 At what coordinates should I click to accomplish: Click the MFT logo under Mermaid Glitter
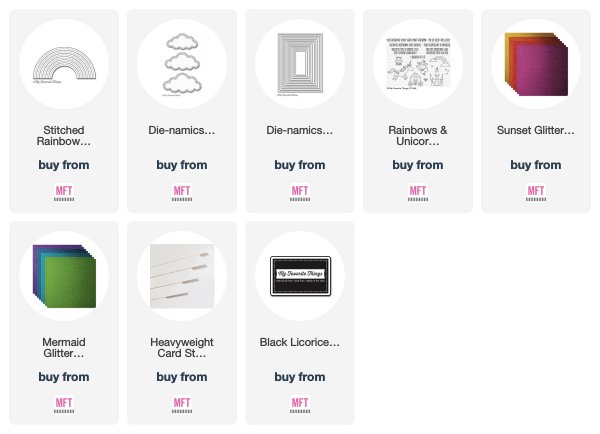click(x=64, y=405)
